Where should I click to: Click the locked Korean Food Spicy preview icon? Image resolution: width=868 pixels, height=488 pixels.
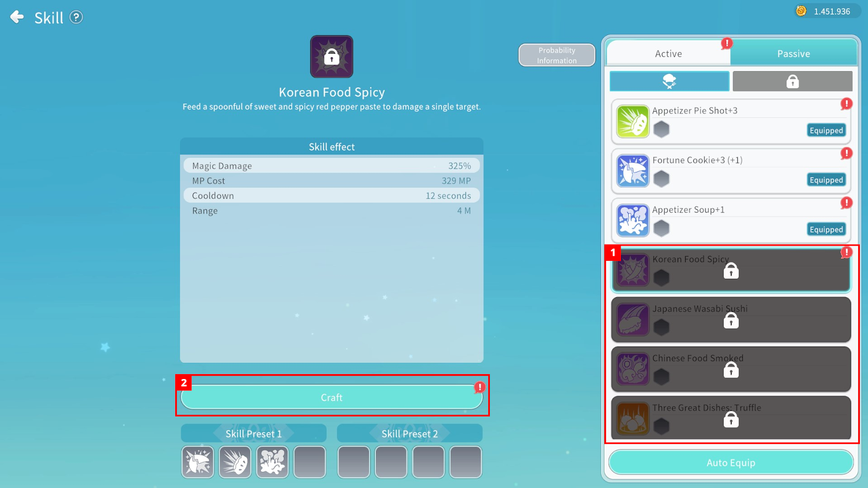coord(331,57)
